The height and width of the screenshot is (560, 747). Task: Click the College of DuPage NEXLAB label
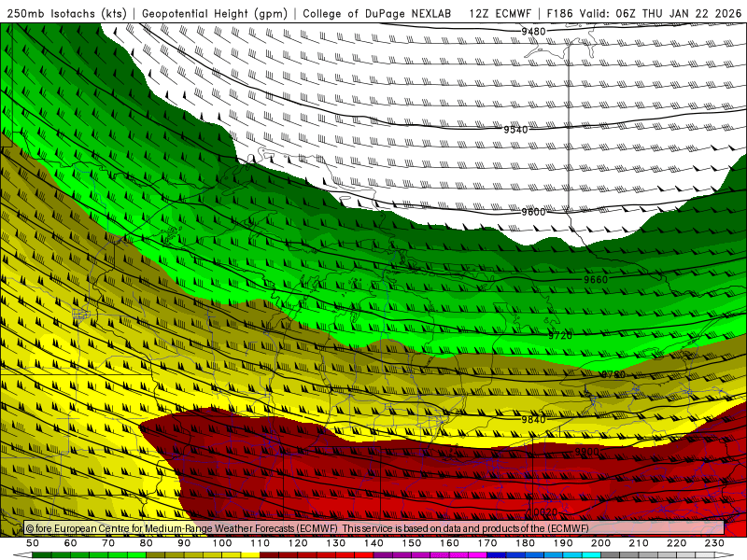click(x=377, y=13)
